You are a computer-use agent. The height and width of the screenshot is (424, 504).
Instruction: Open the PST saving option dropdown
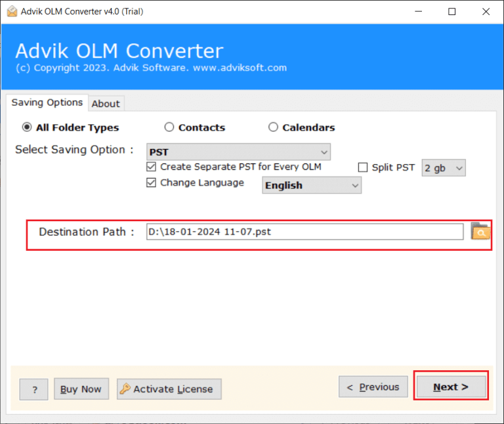pyautogui.click(x=238, y=152)
